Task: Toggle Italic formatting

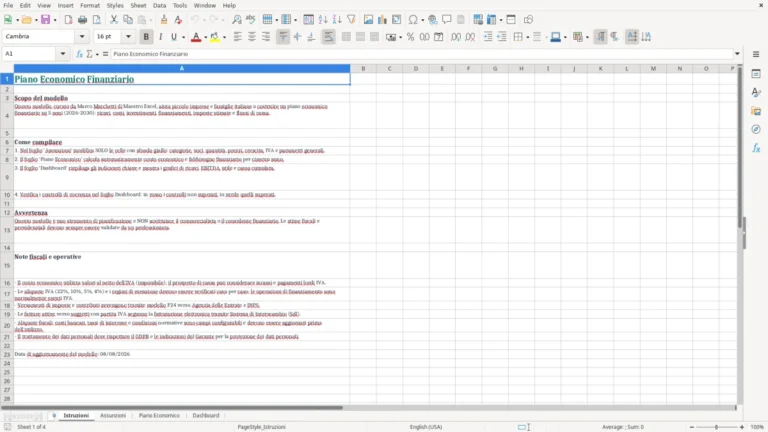Action: [x=160, y=37]
